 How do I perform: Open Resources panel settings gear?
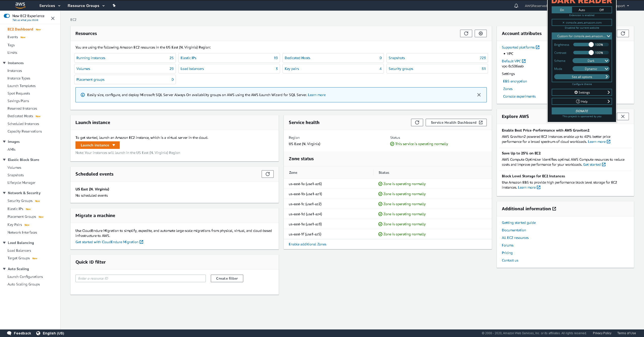[480, 33]
